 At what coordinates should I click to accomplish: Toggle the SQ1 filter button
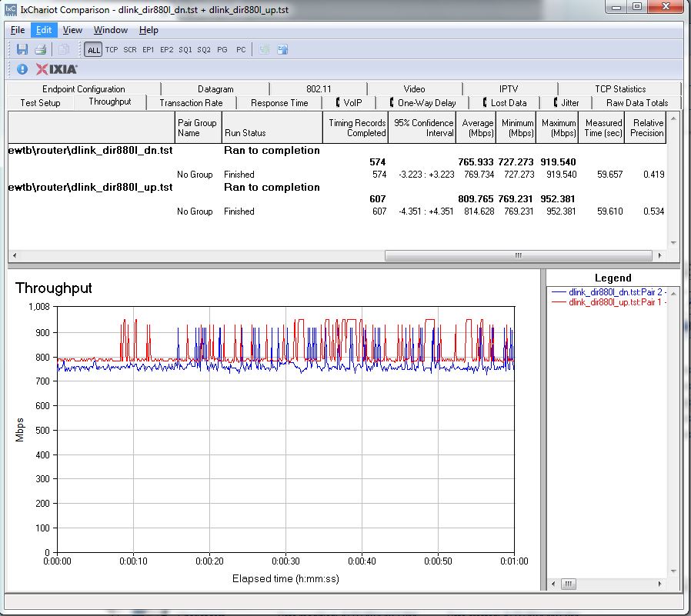[x=185, y=50]
